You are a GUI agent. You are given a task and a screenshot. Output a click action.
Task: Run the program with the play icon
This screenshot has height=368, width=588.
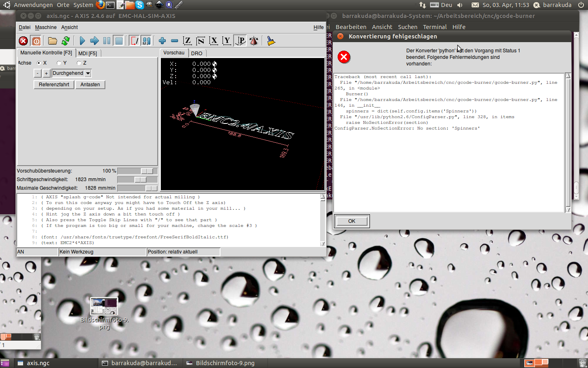pos(82,41)
